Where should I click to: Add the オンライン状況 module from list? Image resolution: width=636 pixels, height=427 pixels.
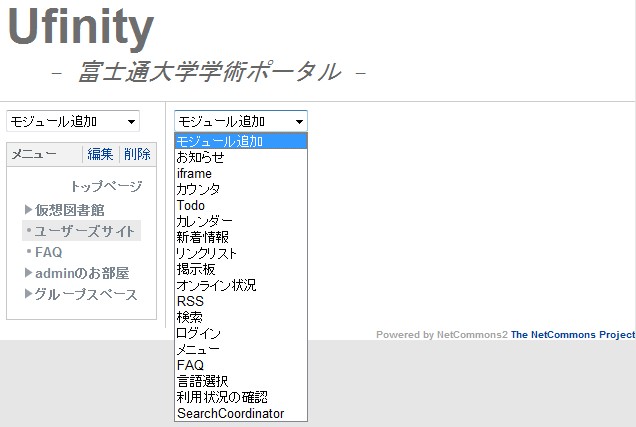(x=241, y=285)
